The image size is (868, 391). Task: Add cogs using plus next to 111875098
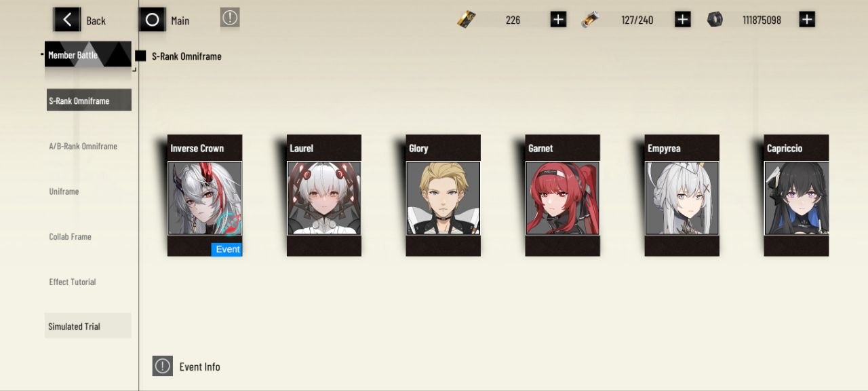coord(807,20)
